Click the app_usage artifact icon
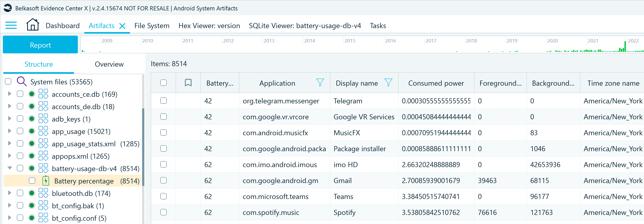 tap(43, 131)
